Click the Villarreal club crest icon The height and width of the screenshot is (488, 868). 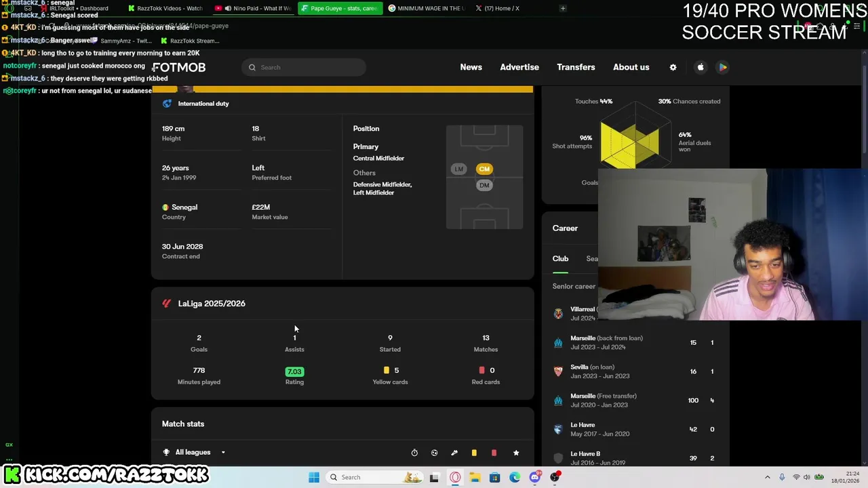pos(558,314)
